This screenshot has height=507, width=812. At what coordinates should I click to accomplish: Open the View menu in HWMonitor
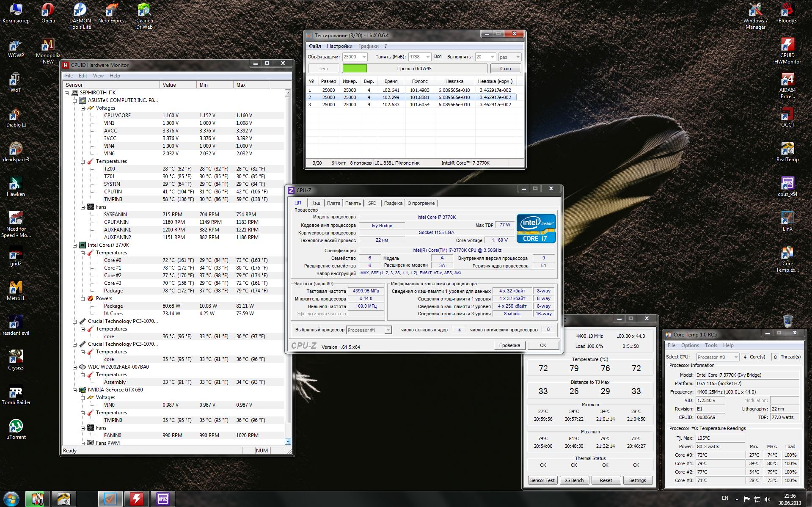pos(98,76)
